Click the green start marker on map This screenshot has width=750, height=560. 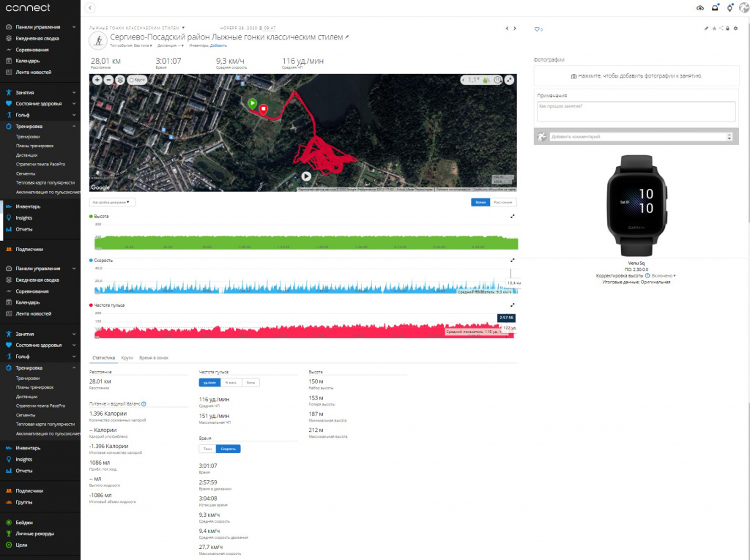(x=253, y=103)
